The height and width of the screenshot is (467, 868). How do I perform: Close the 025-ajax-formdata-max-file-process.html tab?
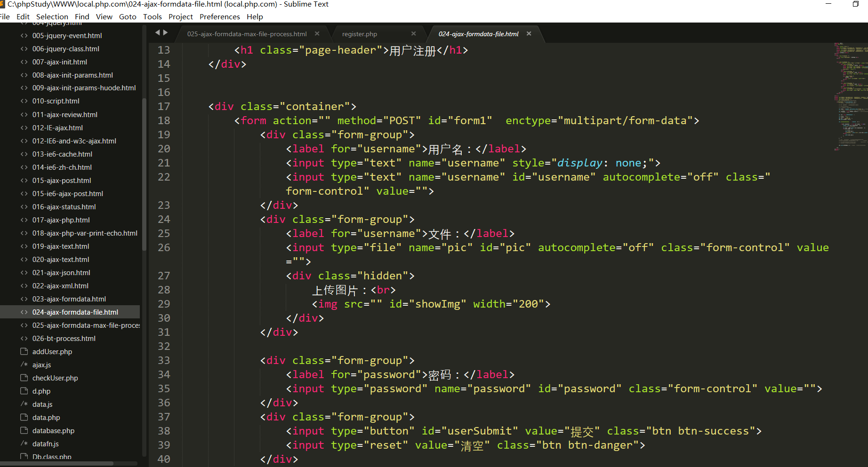(x=317, y=34)
